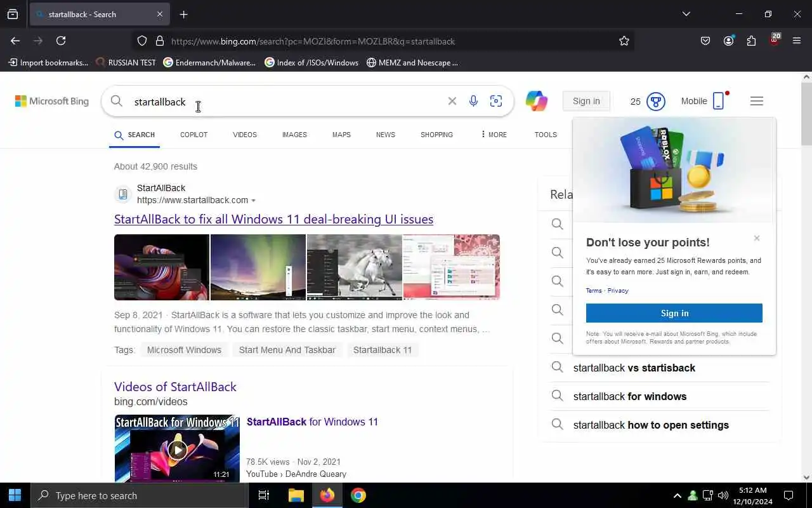Select the Start Menu And Taskbar tag

287,350
